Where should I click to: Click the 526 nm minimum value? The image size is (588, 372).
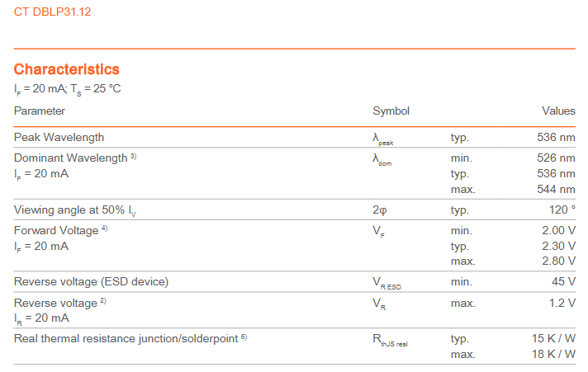click(556, 158)
